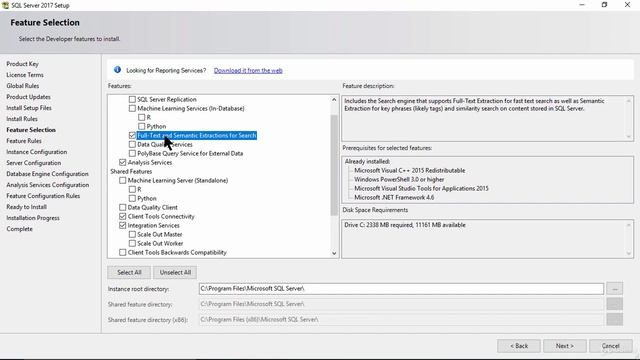Viewport: 640px width, 360px height.
Task: Select the Instance Configuration step
Action: click(37, 151)
